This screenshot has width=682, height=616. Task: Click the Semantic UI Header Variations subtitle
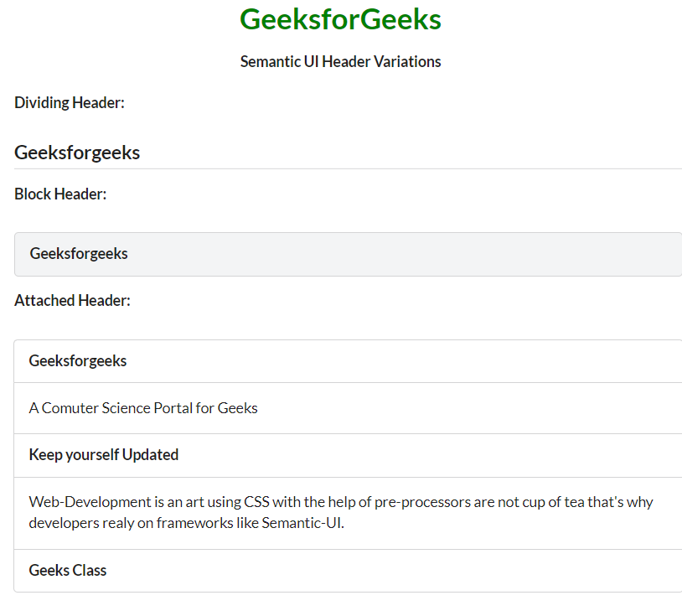coord(340,62)
